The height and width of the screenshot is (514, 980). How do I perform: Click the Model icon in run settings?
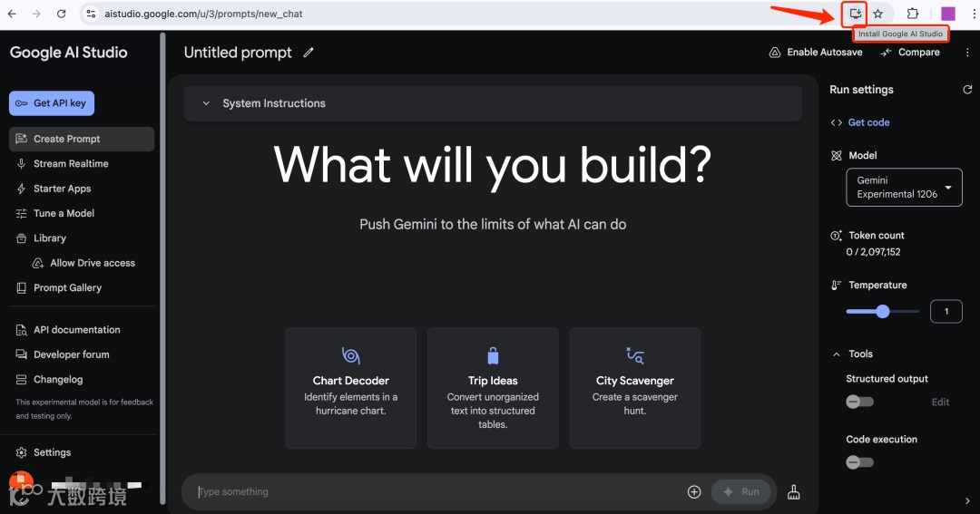click(837, 156)
